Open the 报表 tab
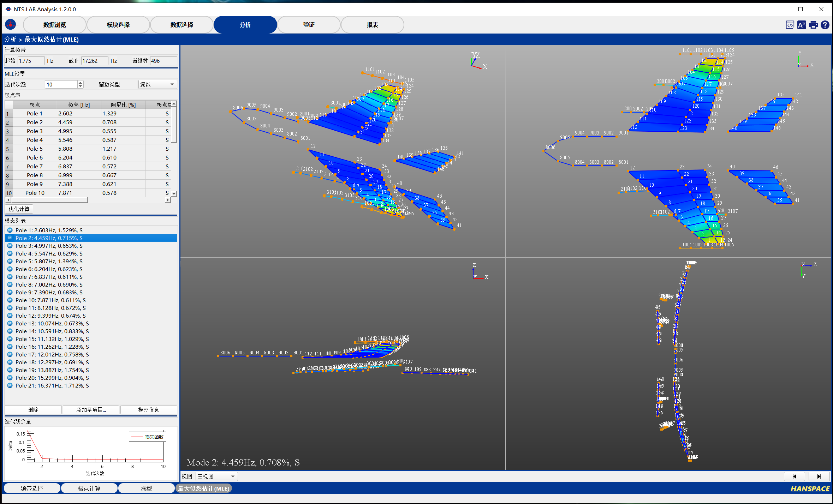833x504 pixels. 373,25
